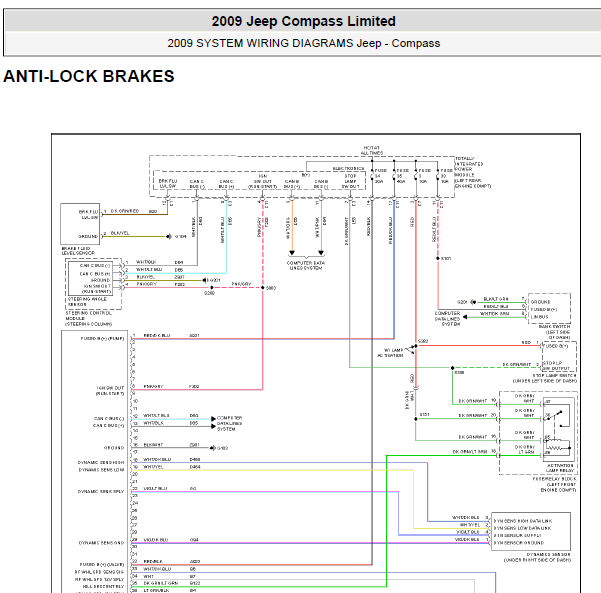Click the '2009 Jeep Compass Limited' title
The height and width of the screenshot is (593, 601).
(x=303, y=21)
